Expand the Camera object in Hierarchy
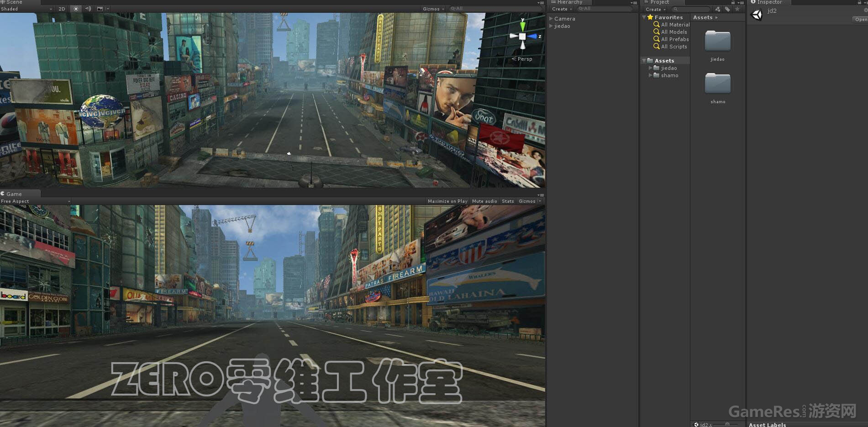The image size is (868, 427). pos(551,19)
